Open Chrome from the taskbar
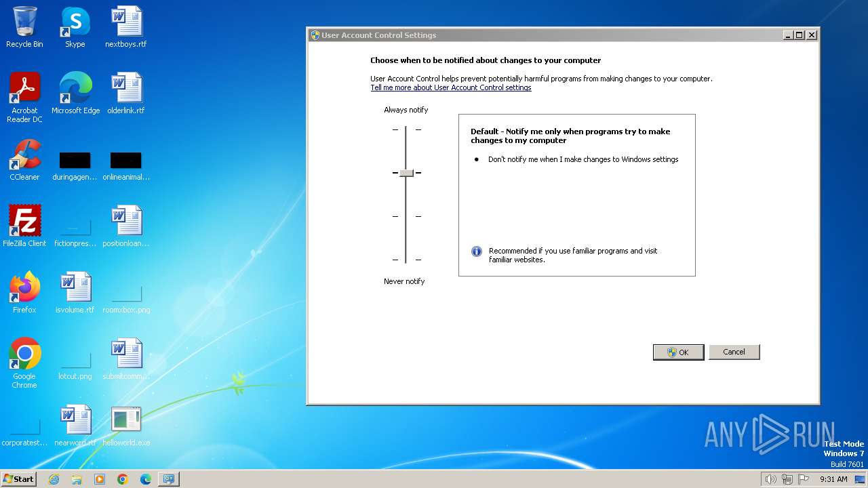 click(123, 479)
